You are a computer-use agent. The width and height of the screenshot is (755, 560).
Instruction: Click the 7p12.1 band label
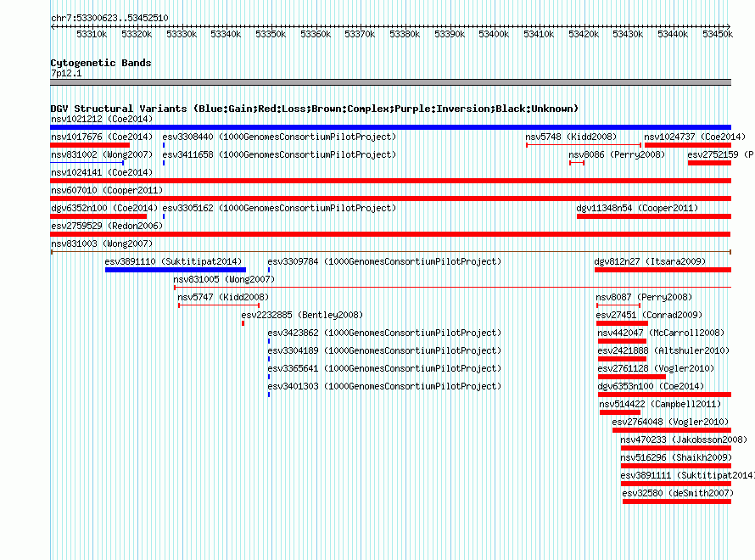tap(66, 73)
